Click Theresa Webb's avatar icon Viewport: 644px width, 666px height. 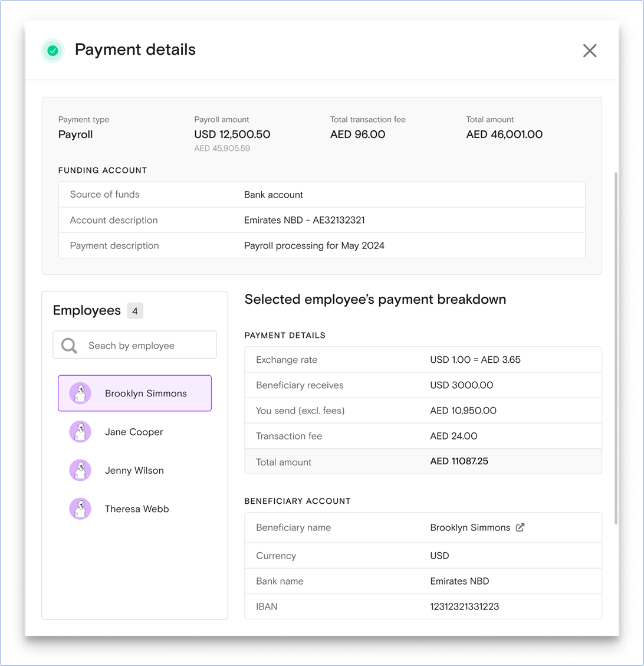coord(80,509)
